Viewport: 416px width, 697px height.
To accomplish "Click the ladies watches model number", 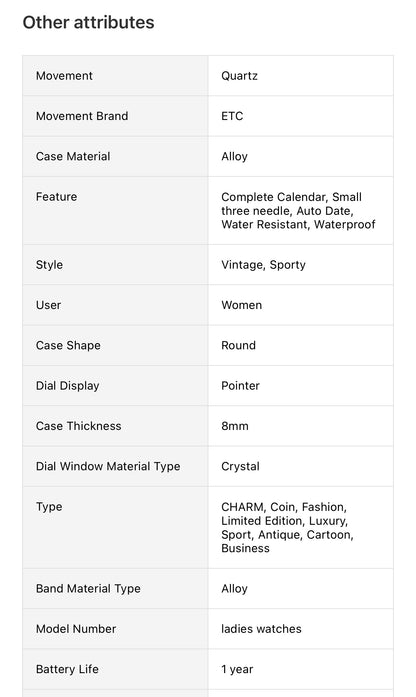I will 261,629.
